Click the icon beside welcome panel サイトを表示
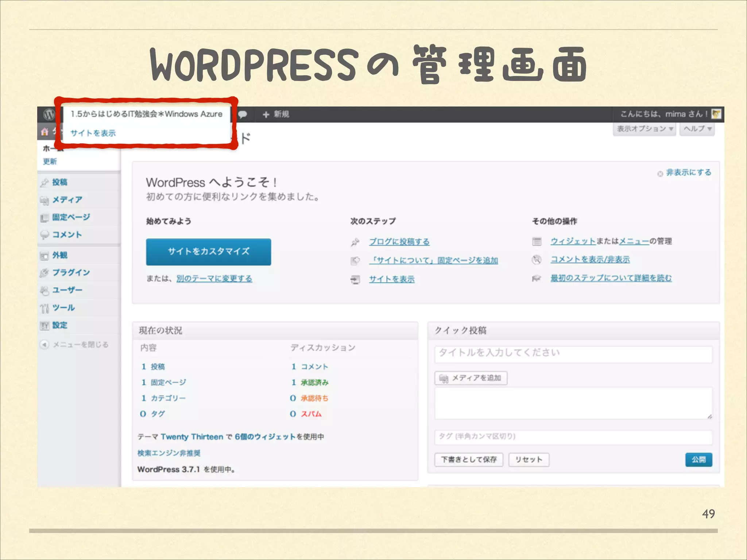Screen dimensions: 747x560 [x=355, y=280]
